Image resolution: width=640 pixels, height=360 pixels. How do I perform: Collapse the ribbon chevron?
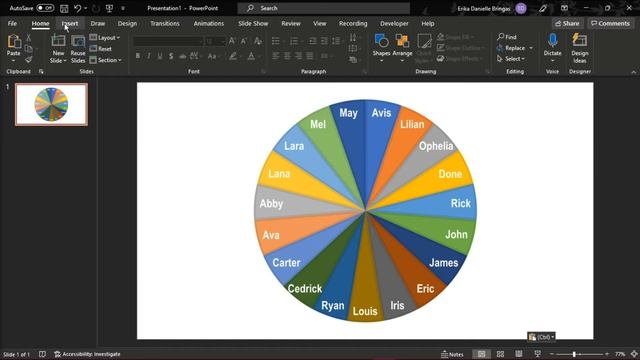coord(633,72)
